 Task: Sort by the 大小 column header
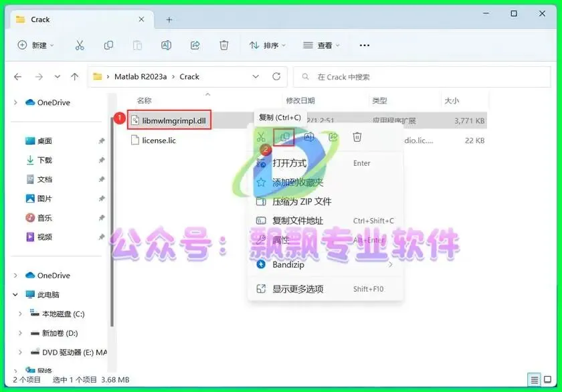pos(452,101)
